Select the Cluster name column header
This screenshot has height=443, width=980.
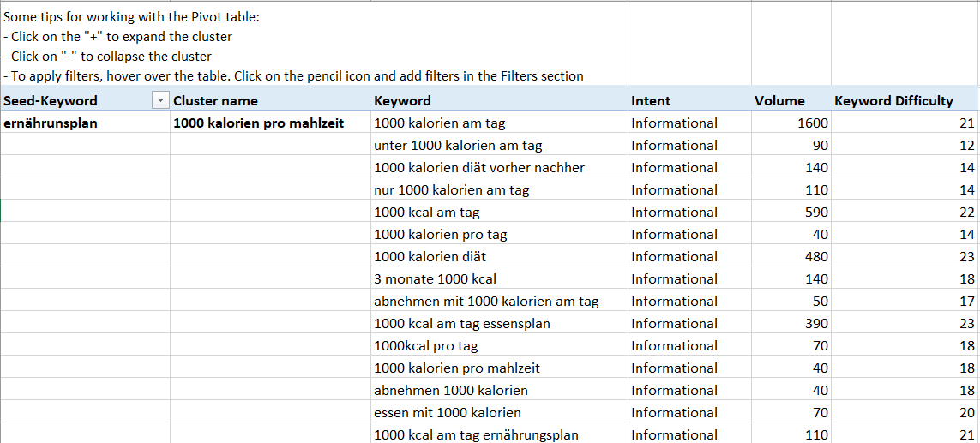tap(270, 100)
